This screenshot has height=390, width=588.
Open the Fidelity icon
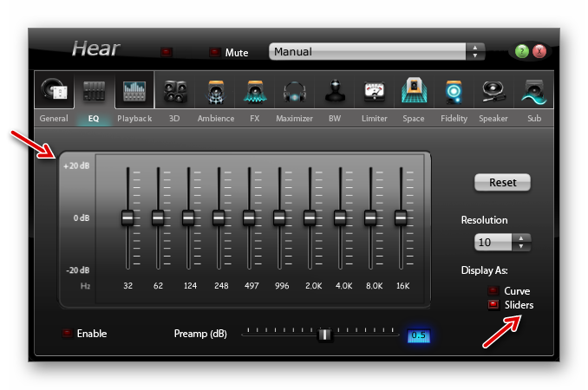tap(454, 92)
